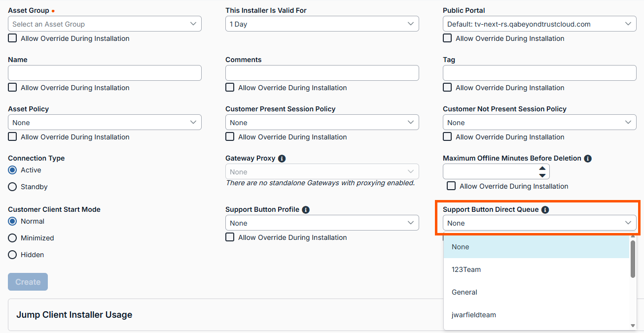Choose Hidden customer client start mode

(x=13, y=255)
